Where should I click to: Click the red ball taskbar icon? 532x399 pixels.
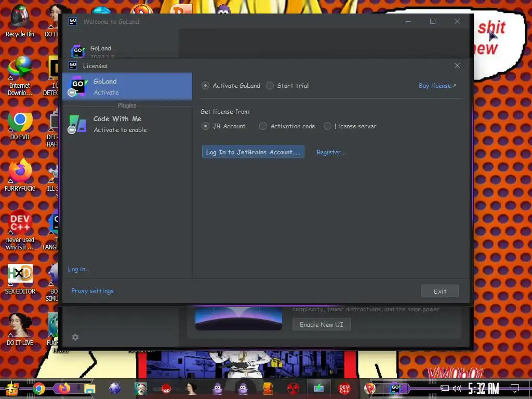pos(166,389)
